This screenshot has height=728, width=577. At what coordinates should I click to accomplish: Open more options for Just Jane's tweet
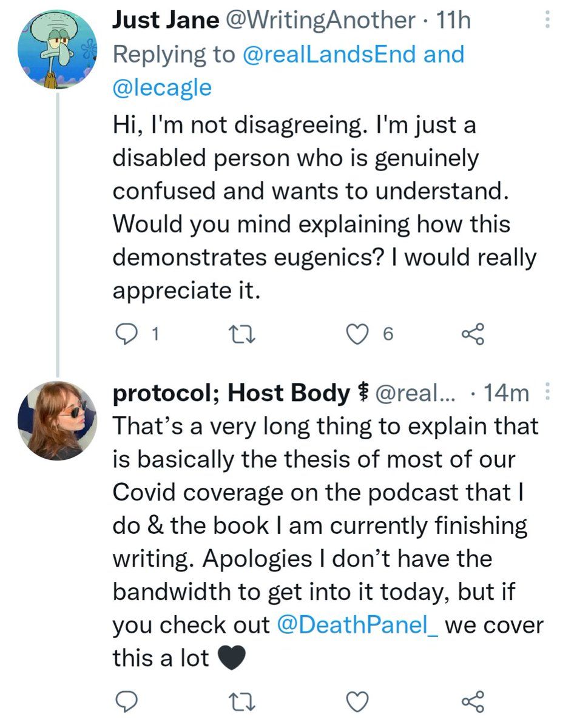547,22
